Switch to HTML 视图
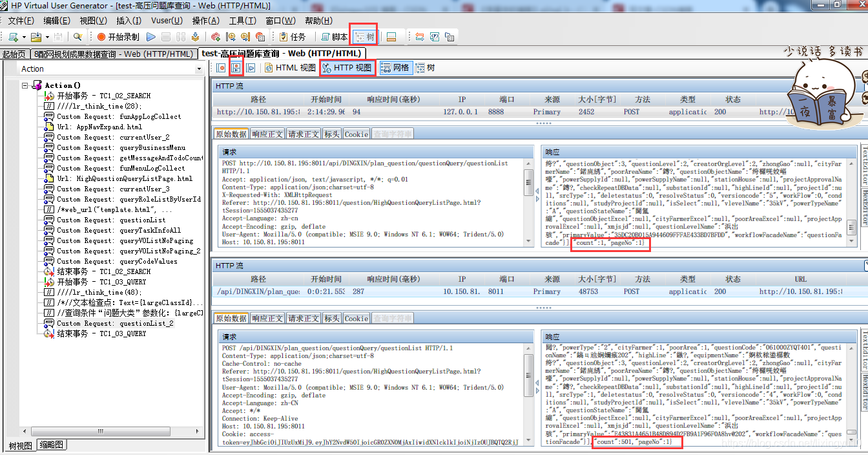Screen dimensions: 868x455 coord(289,67)
